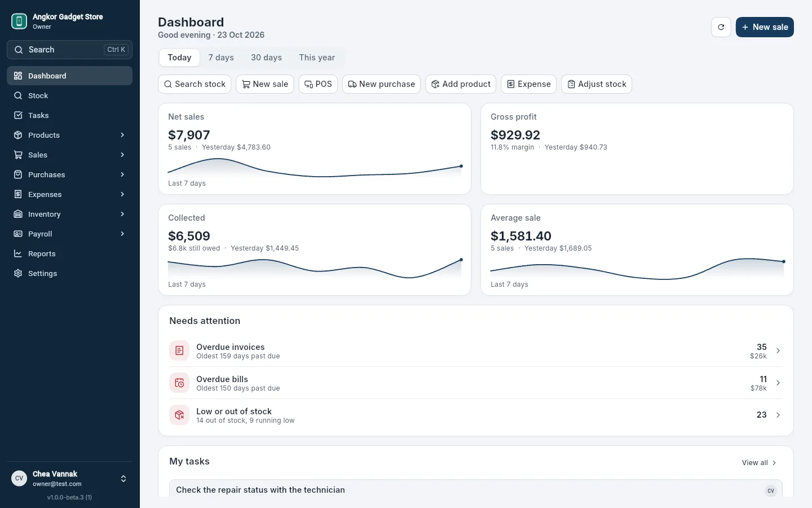This screenshot has height=508, width=812.
Task: Click the Add product quick action
Action: pos(461,84)
